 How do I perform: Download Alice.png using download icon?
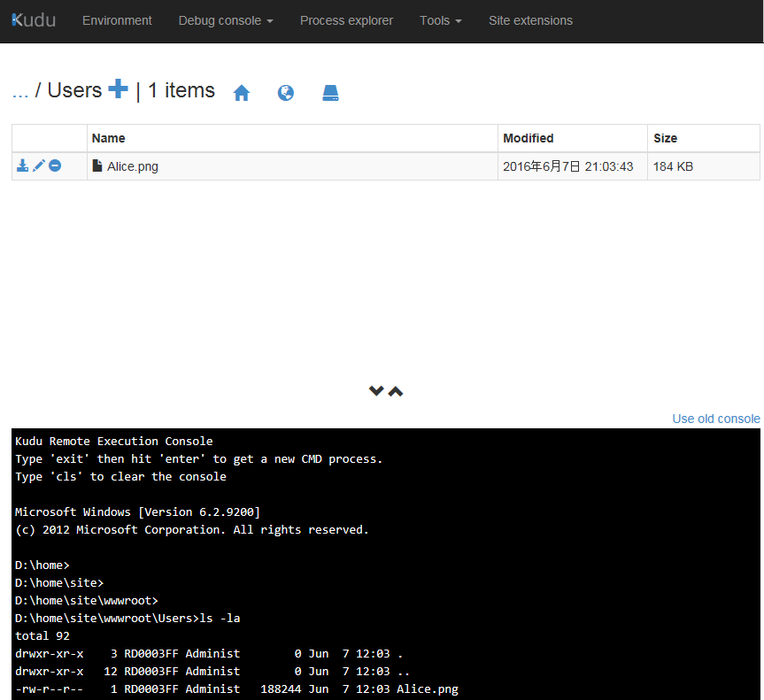[22, 165]
